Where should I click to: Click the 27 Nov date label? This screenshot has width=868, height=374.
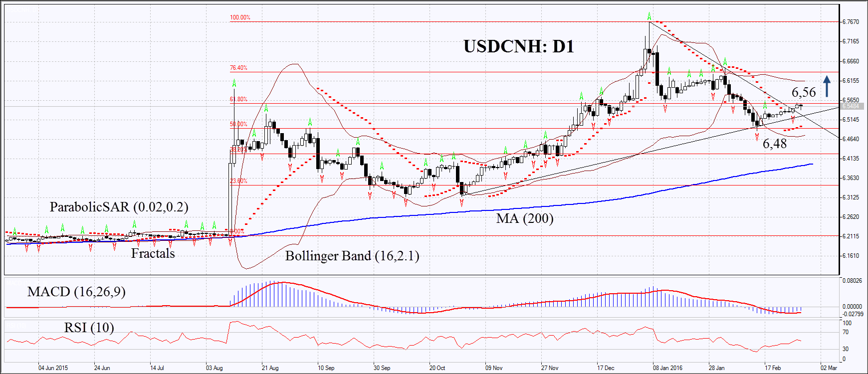click(x=550, y=368)
